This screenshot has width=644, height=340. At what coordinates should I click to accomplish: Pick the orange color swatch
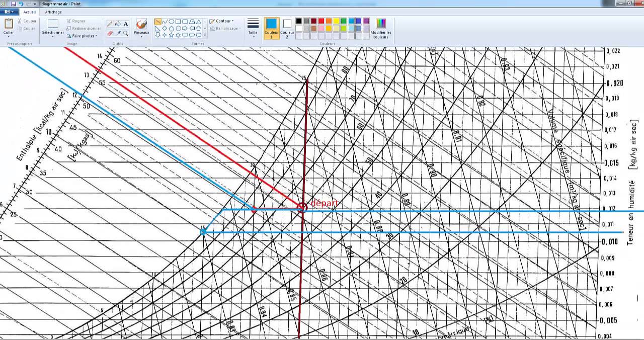329,21
